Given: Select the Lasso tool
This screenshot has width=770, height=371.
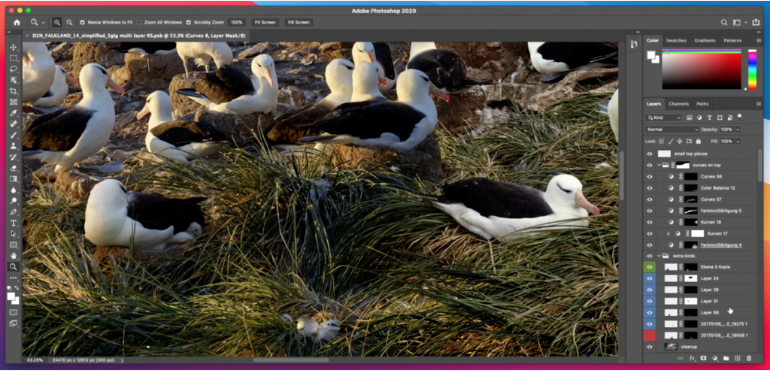Looking at the screenshot, I should [x=13, y=69].
